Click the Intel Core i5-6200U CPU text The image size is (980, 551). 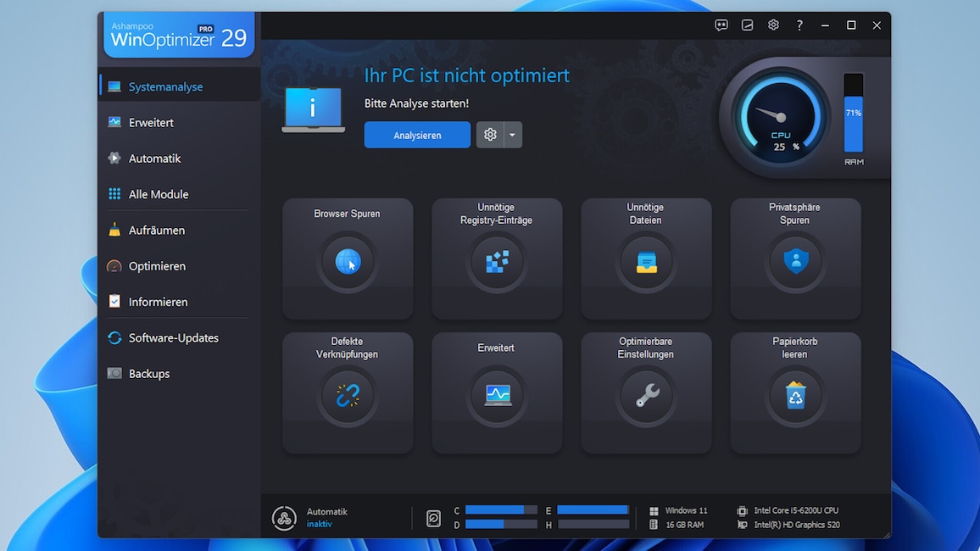pos(796,510)
